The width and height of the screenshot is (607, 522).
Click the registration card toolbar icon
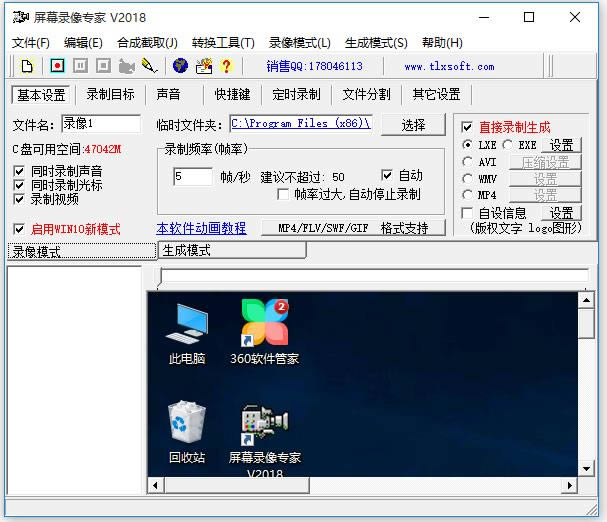[x=204, y=66]
